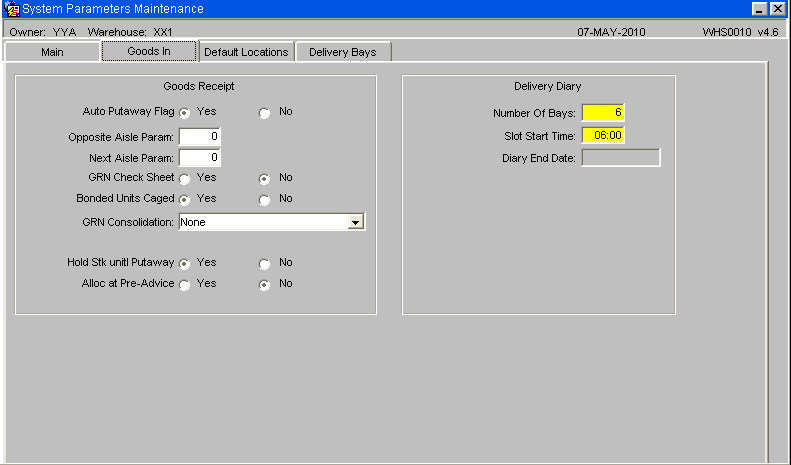Set Bonded Units Caged to No
791x465 pixels.
pos(264,200)
